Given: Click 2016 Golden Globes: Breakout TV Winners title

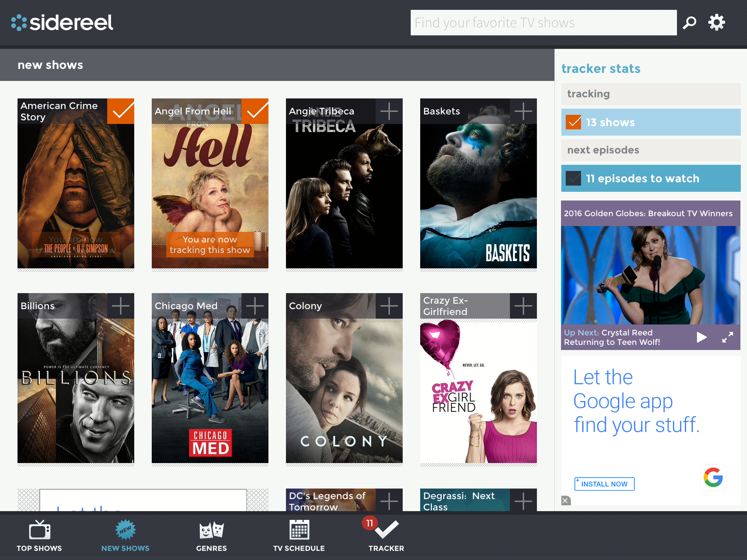Looking at the screenshot, I should click(648, 213).
